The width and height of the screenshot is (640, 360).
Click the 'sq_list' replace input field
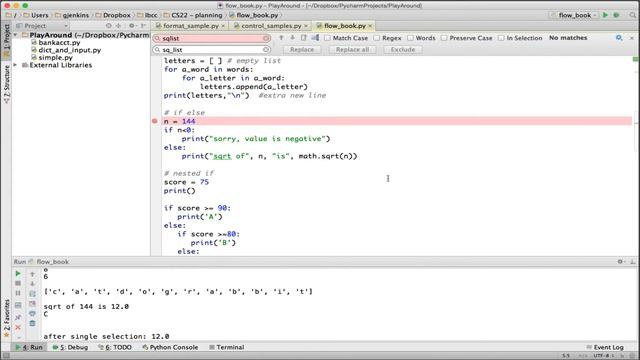tap(211, 50)
